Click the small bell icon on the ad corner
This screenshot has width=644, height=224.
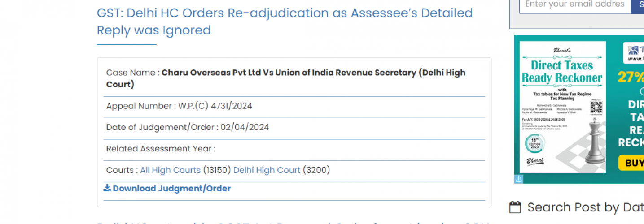(519, 179)
